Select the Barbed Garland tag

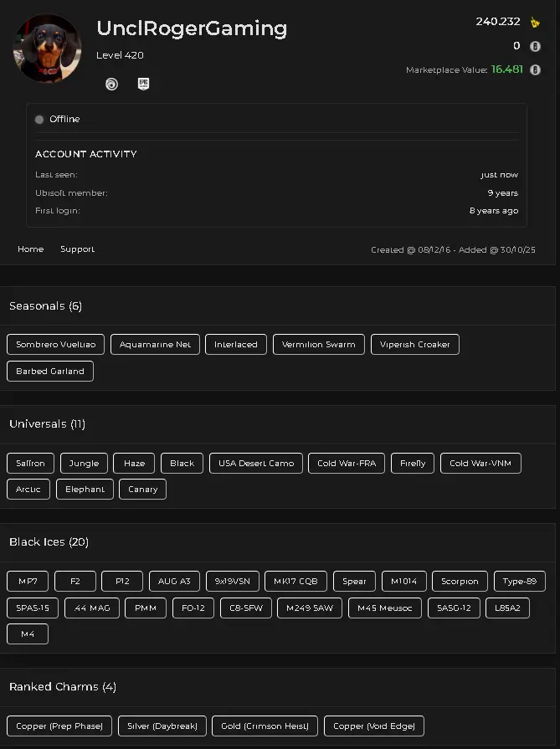50,372
